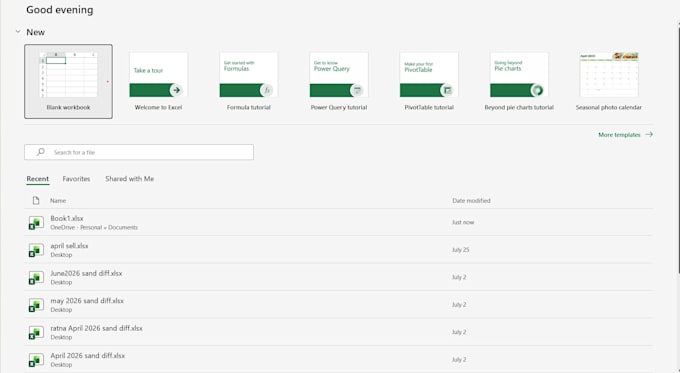
Task: Switch to the Recent tab
Action: click(38, 179)
